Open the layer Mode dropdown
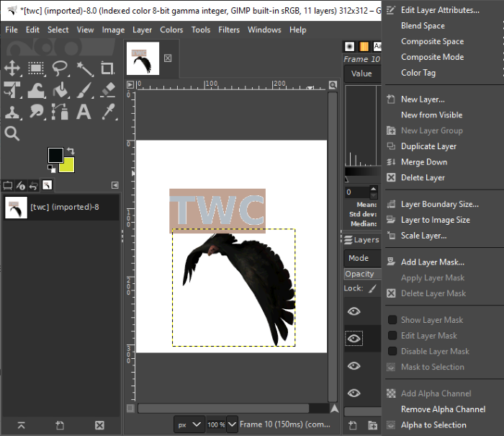 [x=362, y=258]
